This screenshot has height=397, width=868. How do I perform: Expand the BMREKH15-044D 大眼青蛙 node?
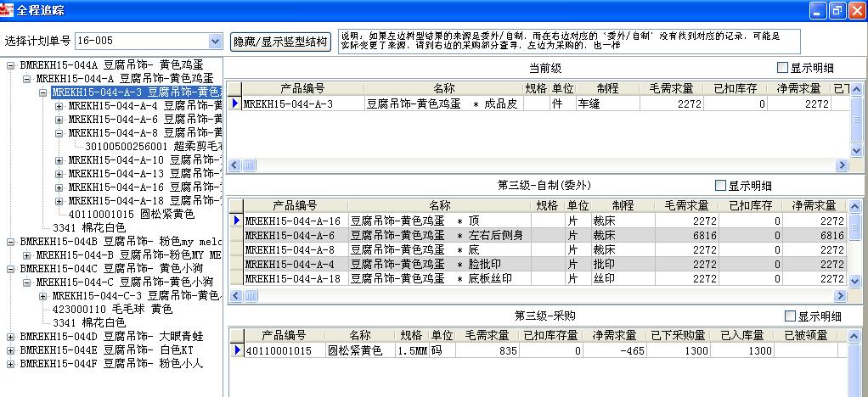(9, 336)
